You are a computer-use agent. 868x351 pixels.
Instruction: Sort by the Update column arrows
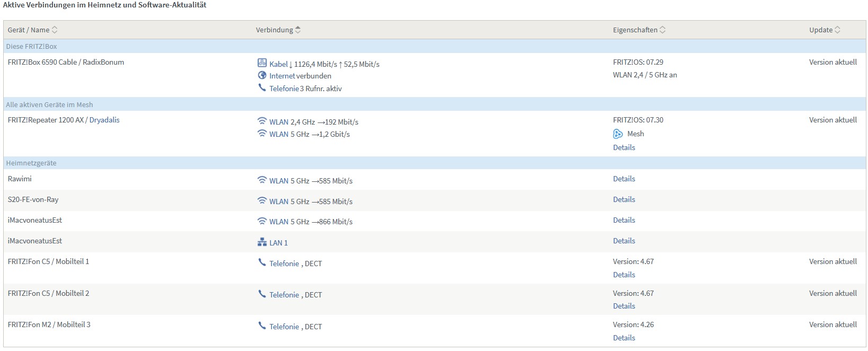click(837, 30)
